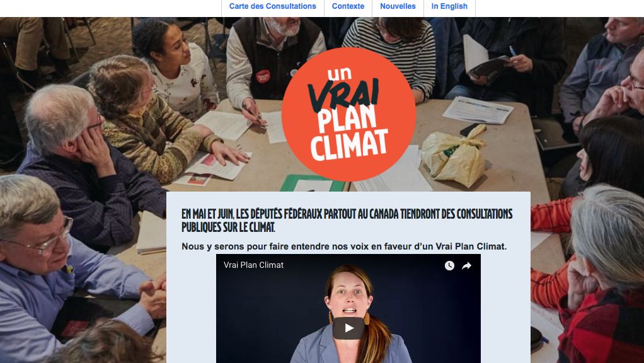Open the Nouvelles menu item
This screenshot has height=363, width=644.
tap(398, 6)
